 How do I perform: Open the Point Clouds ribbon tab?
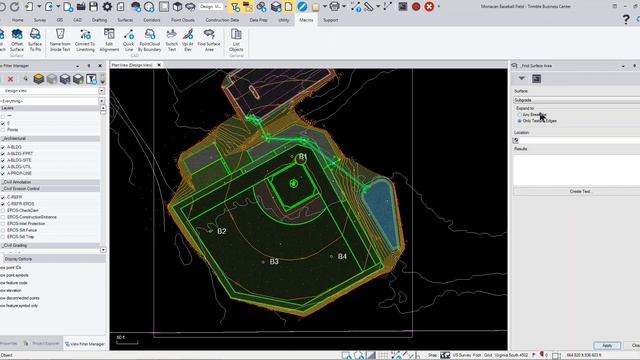tap(182, 20)
